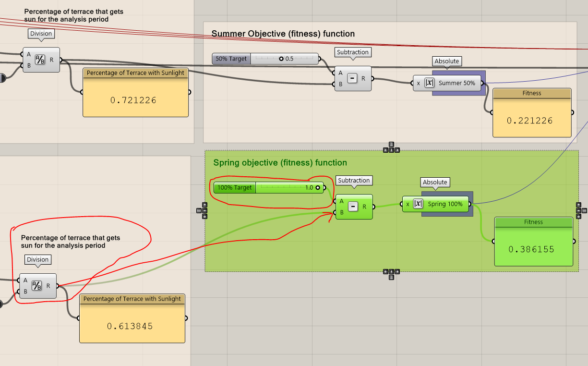Click the Summer Objective (fitness) function group title

(x=283, y=34)
